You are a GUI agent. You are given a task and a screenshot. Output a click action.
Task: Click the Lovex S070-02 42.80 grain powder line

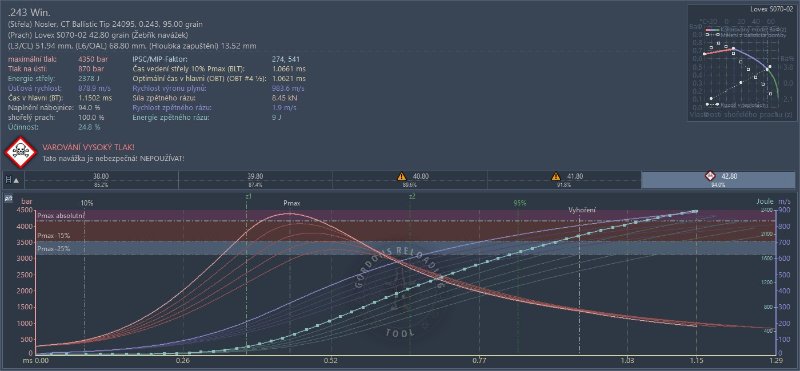(98, 35)
